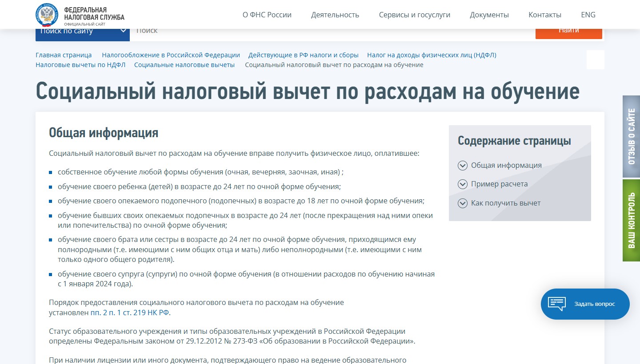This screenshot has width=640, height=364.
Task: Open Налогообложение в Российской Федерации breadcrumb
Action: click(x=171, y=55)
